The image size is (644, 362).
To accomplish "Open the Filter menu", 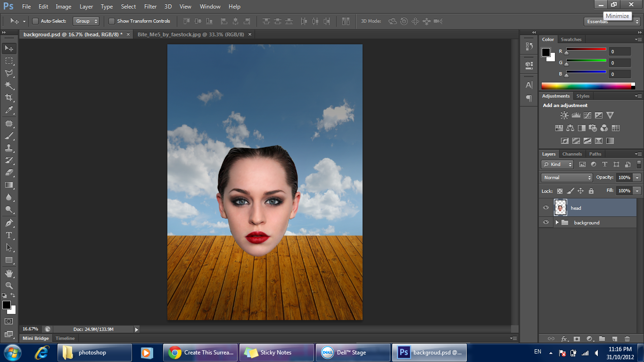I will coord(150,7).
